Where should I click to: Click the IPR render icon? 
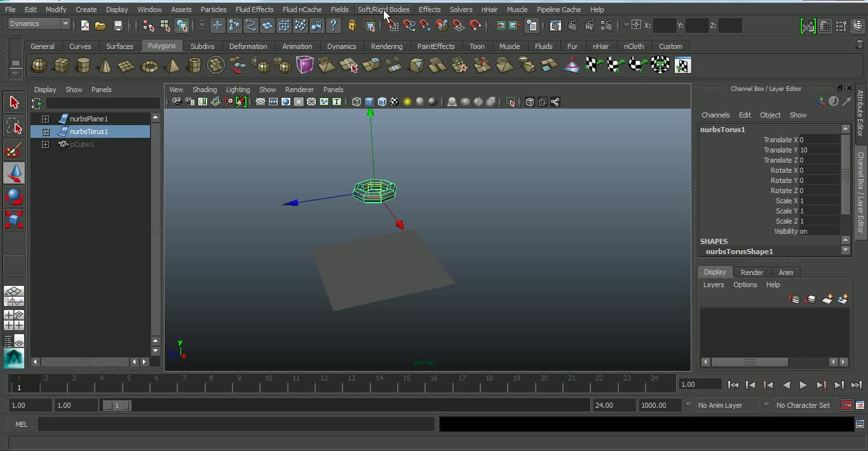coord(590,25)
